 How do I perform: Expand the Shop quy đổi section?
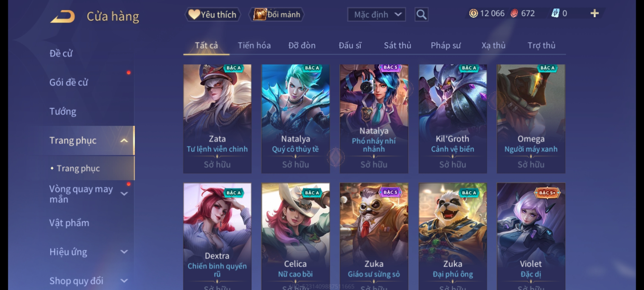point(124,281)
